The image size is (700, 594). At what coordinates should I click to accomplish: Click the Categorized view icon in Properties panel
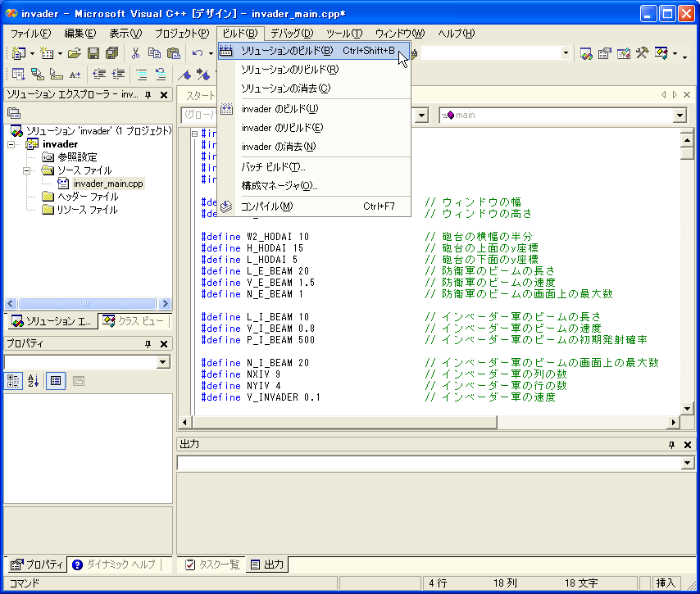(x=13, y=381)
